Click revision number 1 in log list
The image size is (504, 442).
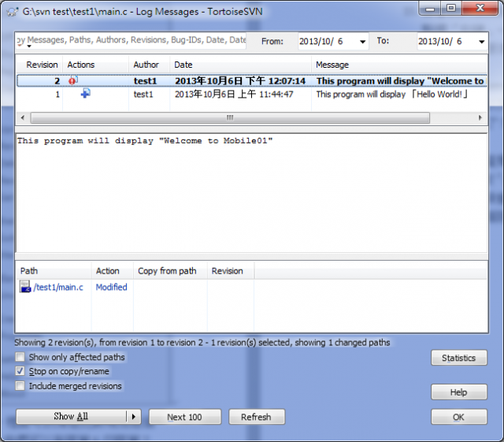coord(57,95)
